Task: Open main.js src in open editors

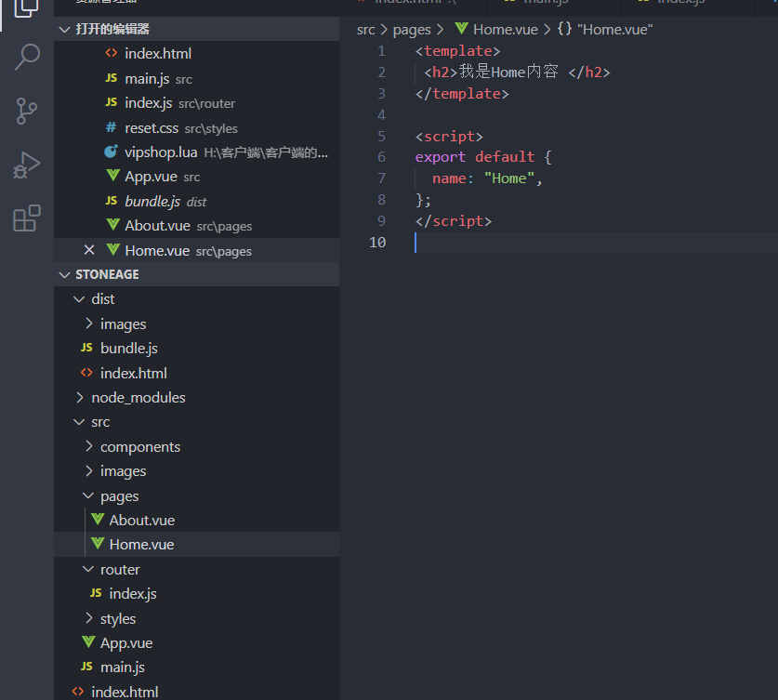Action: click(196, 78)
